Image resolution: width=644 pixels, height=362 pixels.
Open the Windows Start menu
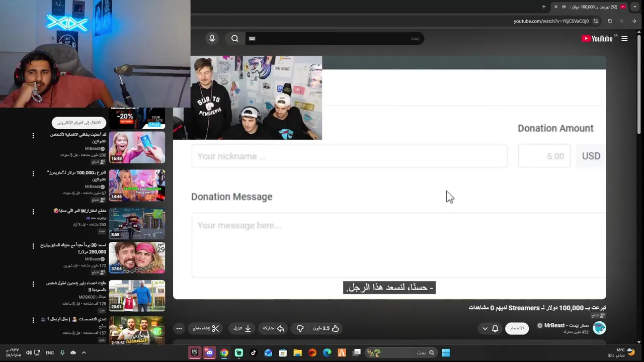(446, 353)
